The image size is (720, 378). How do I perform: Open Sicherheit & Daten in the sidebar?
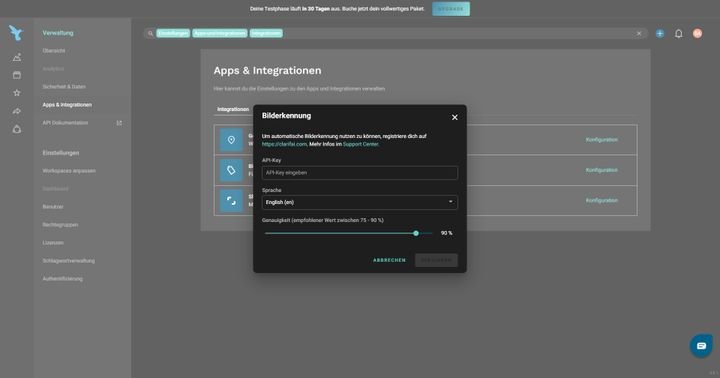coord(64,87)
